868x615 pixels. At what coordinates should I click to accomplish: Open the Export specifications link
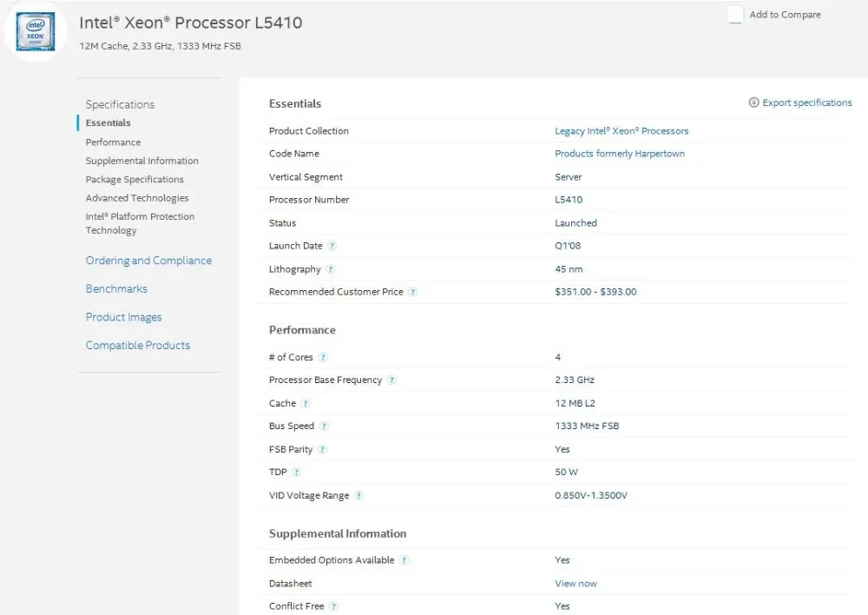(x=806, y=102)
